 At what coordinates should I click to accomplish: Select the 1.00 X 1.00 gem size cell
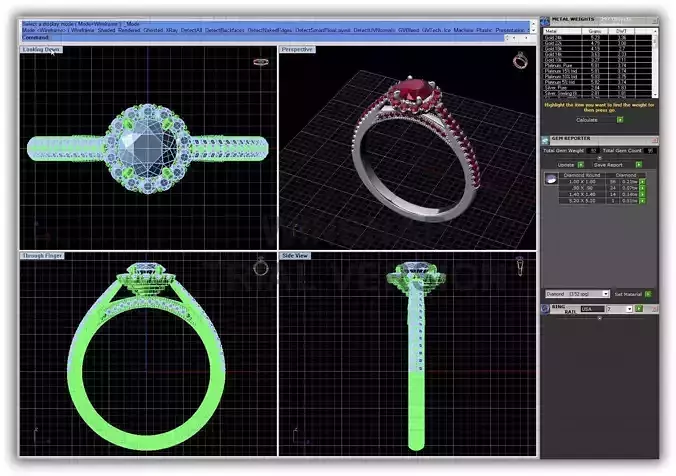(x=582, y=182)
